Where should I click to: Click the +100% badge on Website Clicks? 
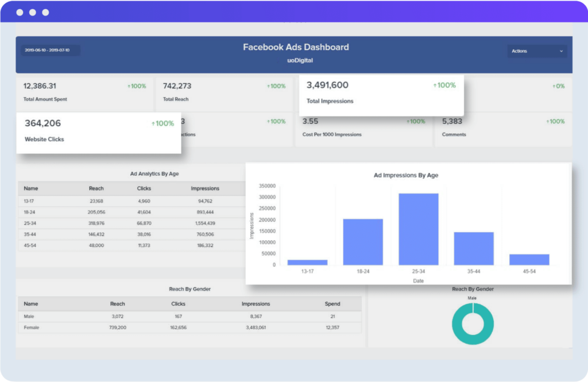coord(163,123)
